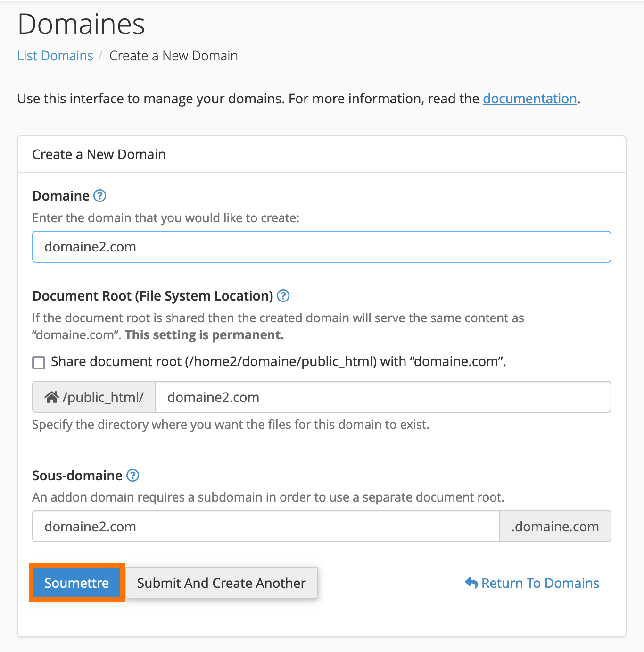Viewport: 644px width, 652px height.
Task: Click the Domaine name input field
Action: coord(322,247)
